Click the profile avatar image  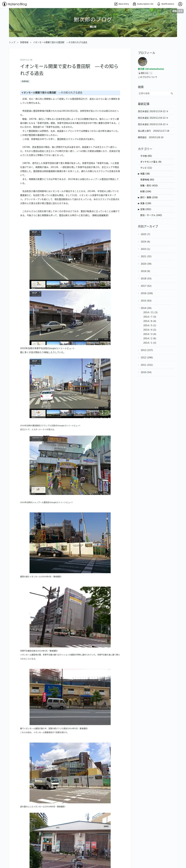coord(142,62)
